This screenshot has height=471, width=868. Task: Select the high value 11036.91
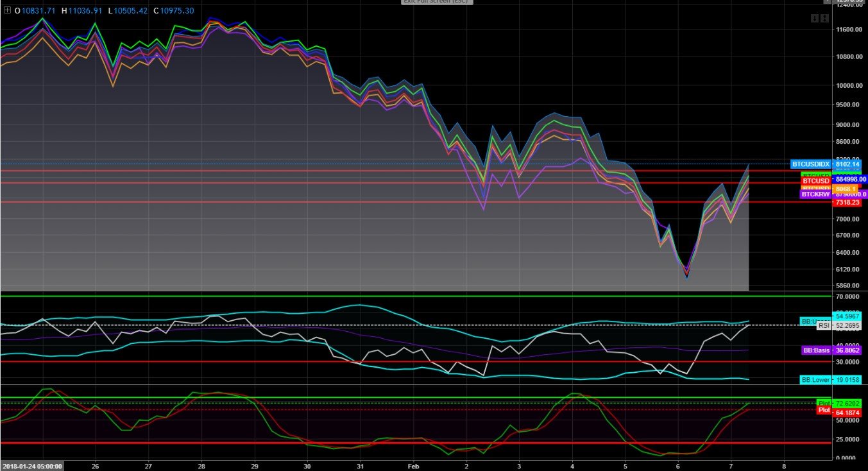click(85, 11)
